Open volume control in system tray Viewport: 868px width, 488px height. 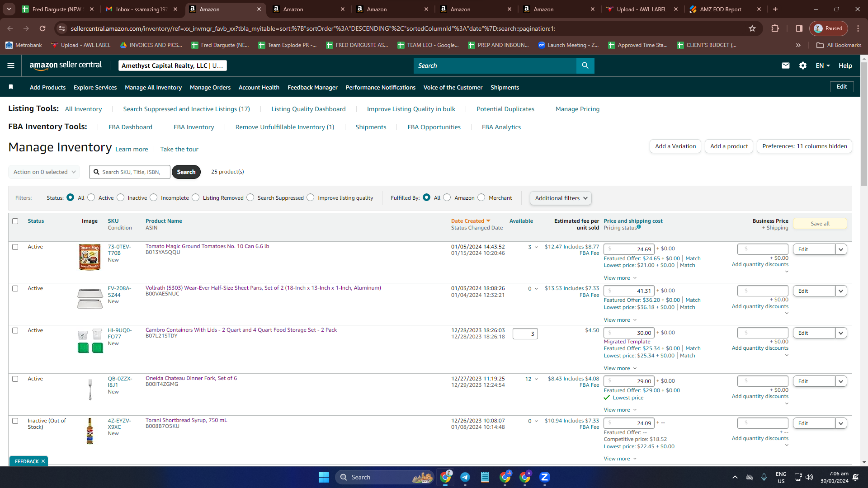pyautogui.click(x=809, y=477)
